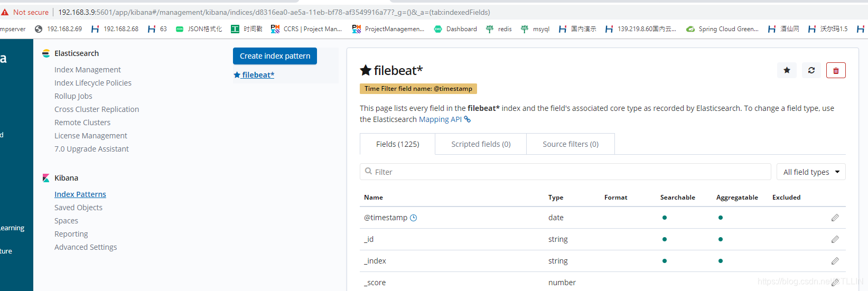
Task: Open Index Management in the sidebar
Action: [x=88, y=70]
